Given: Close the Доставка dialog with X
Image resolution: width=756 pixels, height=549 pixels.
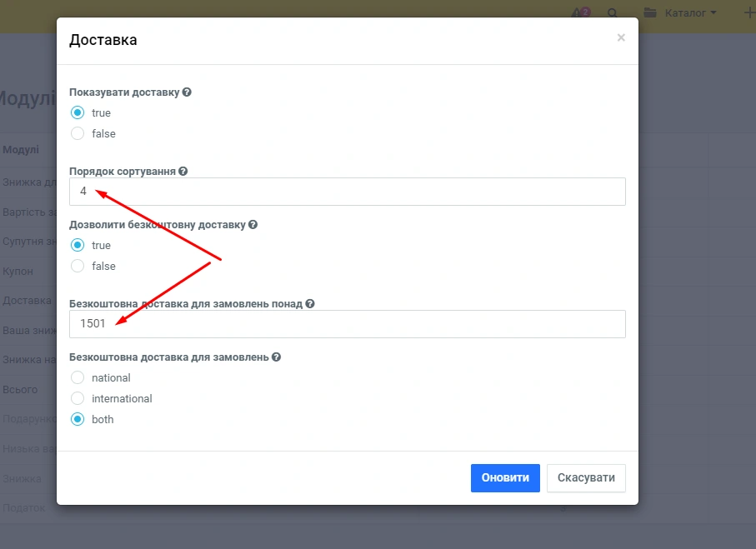Looking at the screenshot, I should point(620,37).
